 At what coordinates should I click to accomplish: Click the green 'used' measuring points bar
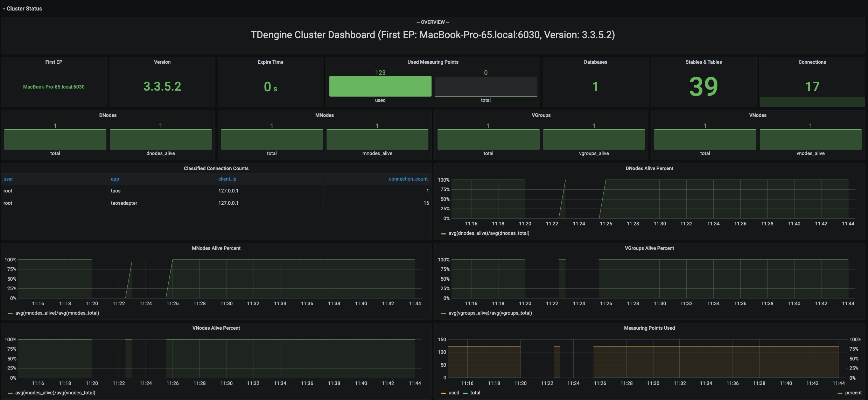[380, 86]
